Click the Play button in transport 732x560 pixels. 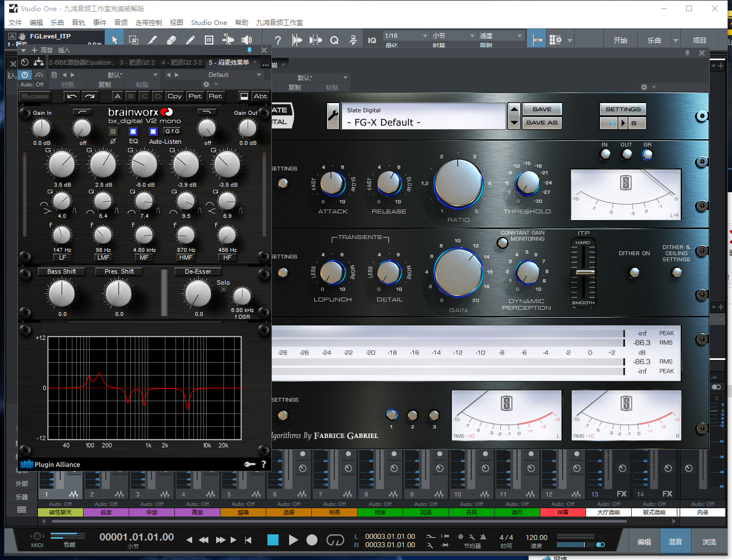293,539
